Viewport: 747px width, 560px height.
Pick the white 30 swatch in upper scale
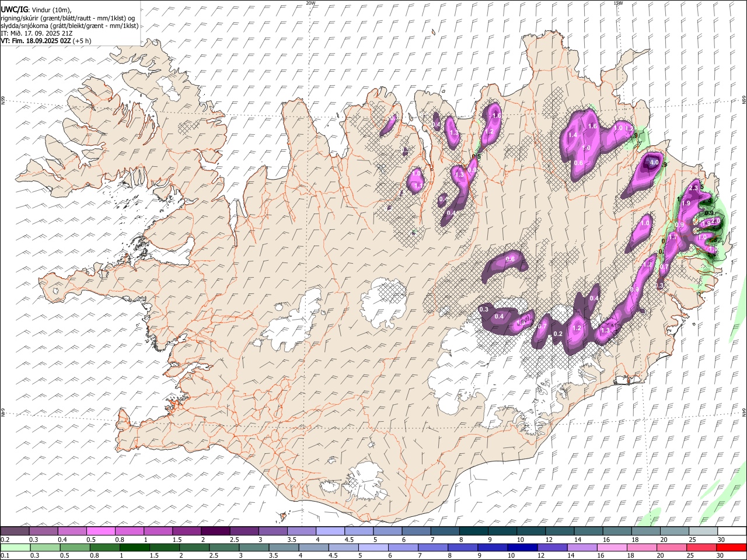(x=731, y=531)
